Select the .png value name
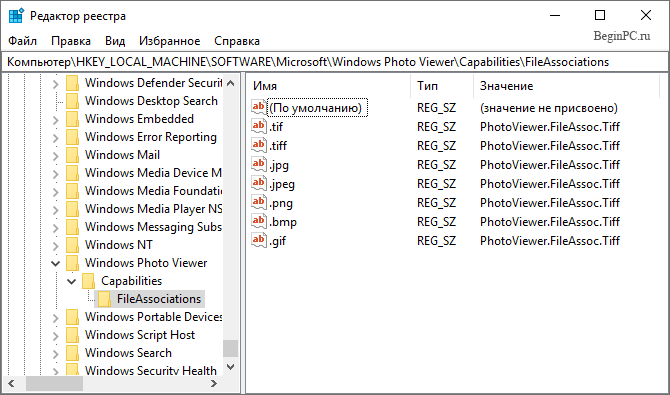 281,203
